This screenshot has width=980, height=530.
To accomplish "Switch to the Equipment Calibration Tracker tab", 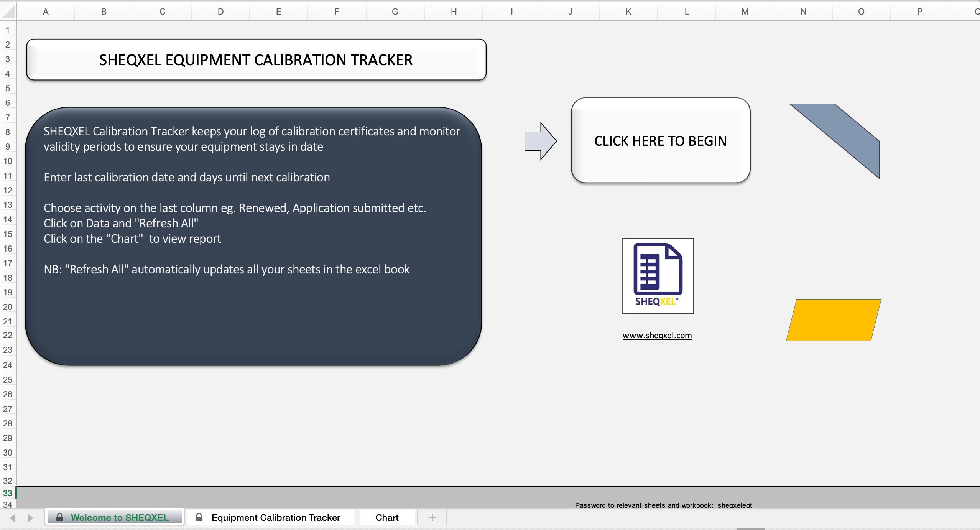I will [275, 517].
